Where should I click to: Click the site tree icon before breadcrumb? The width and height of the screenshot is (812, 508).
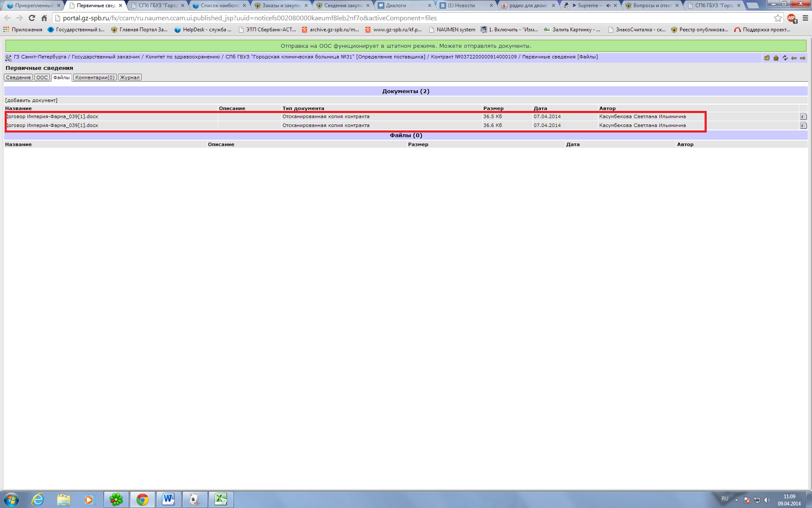[8, 58]
